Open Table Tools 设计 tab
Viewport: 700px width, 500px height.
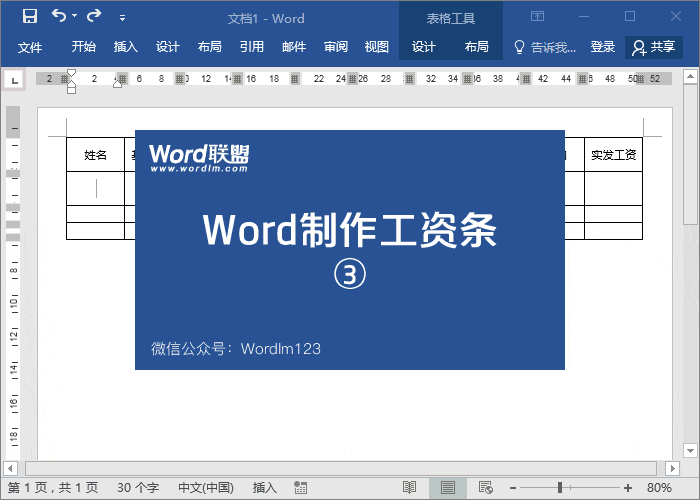423,47
